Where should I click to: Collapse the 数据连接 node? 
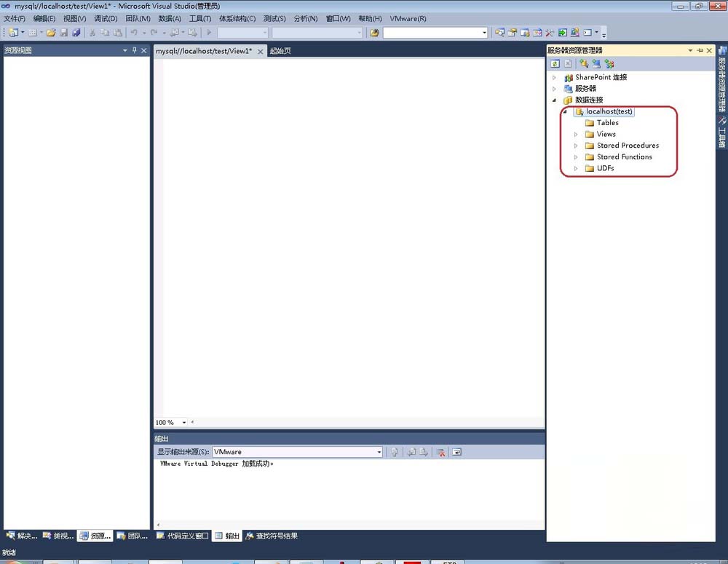click(x=554, y=100)
